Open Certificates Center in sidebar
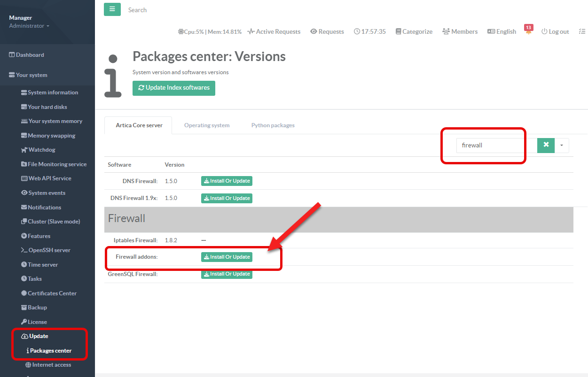 pyautogui.click(x=52, y=293)
